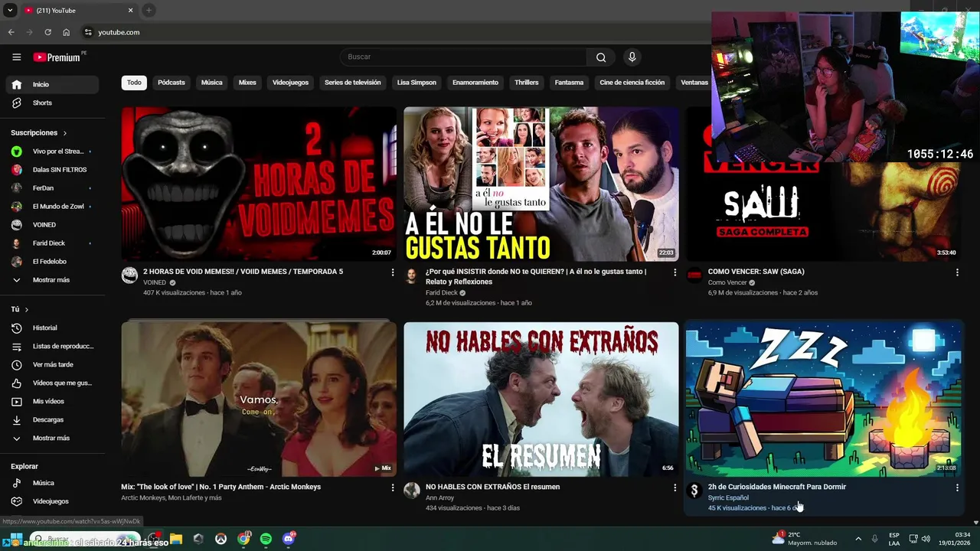Open Spotify from the taskbar
The width and height of the screenshot is (980, 551).
tap(266, 539)
